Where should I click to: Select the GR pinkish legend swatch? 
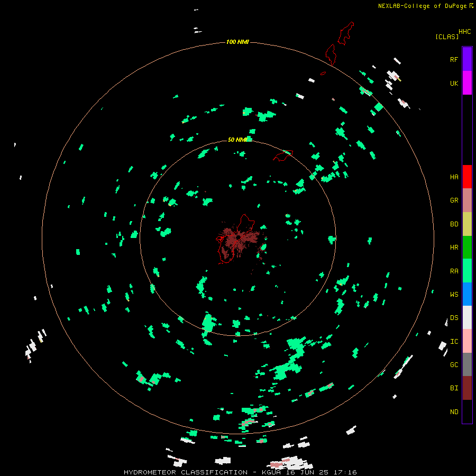[467, 200]
